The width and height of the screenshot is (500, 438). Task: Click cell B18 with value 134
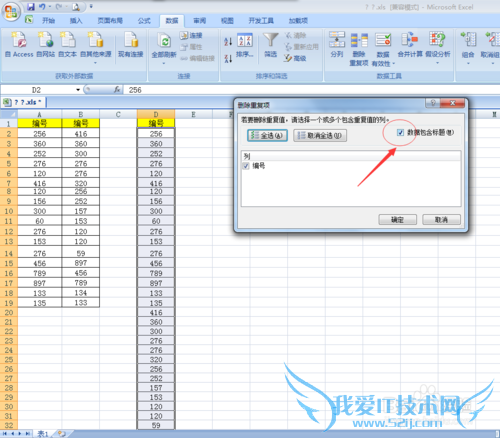81,293
